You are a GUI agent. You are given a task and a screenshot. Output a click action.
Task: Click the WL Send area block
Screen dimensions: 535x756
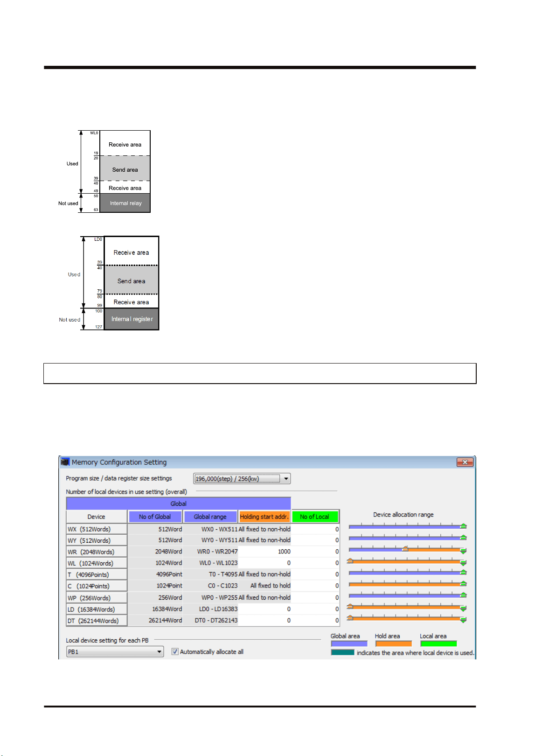coord(125,168)
